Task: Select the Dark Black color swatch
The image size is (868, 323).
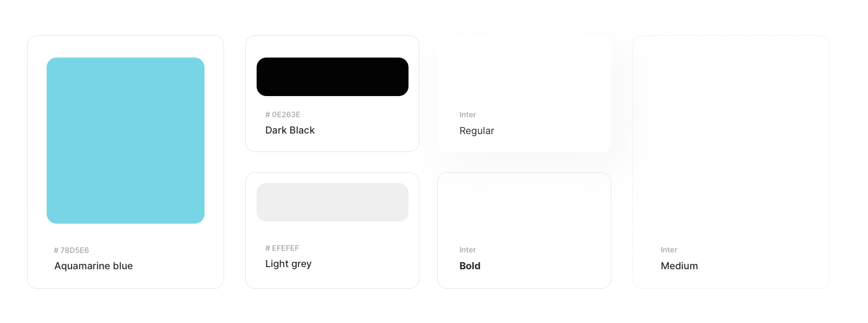Action: click(x=332, y=77)
